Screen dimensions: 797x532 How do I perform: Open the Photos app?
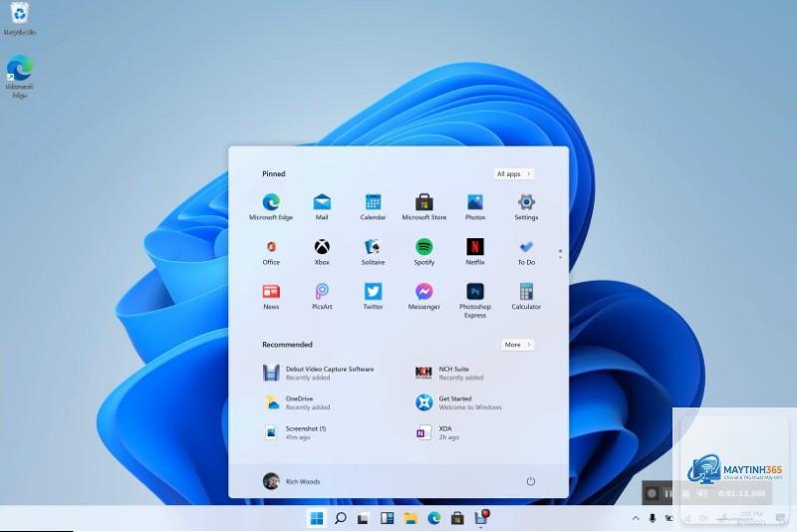pos(475,207)
